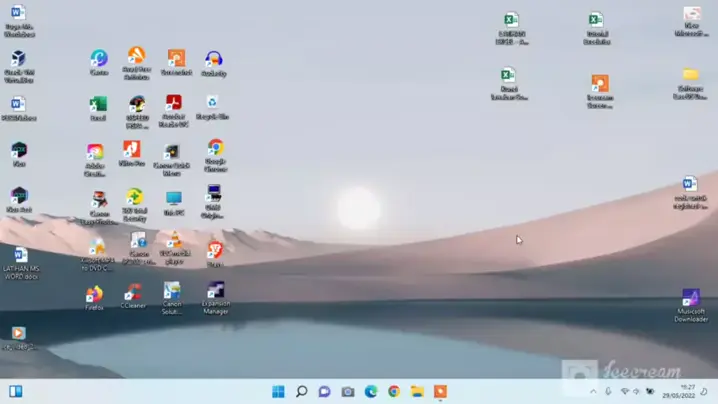Select the LATIHAN MS WORD document
The image size is (718, 404).
(20, 257)
